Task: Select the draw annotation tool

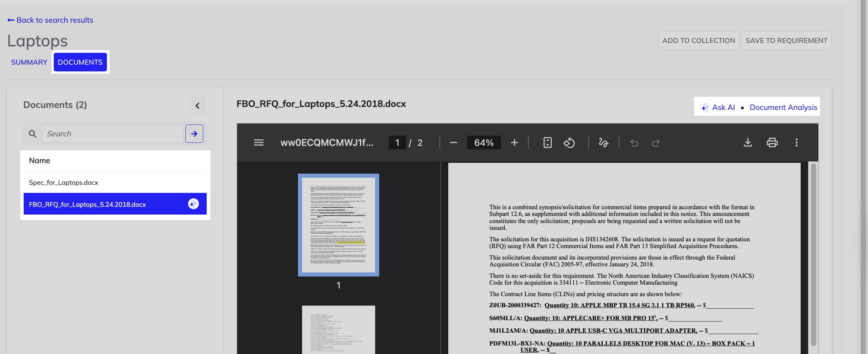Action: click(x=603, y=142)
